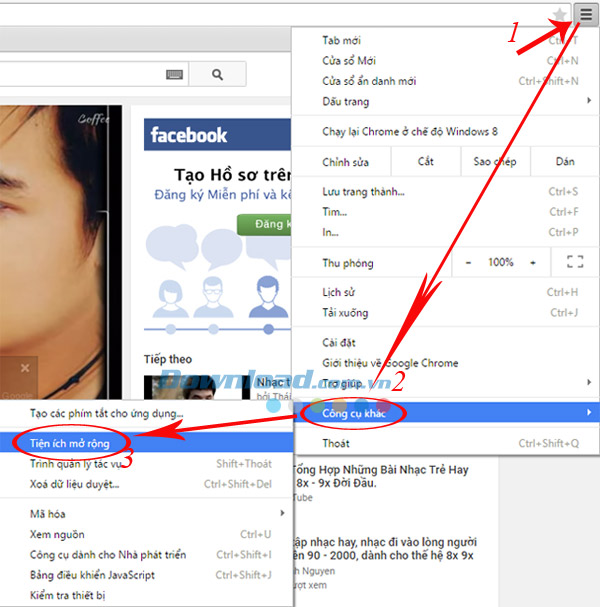The height and width of the screenshot is (607, 600).
Task: Select 'Chạy lại Chrome ở chế độ Windows 8'
Action: pyautogui.click(x=445, y=132)
